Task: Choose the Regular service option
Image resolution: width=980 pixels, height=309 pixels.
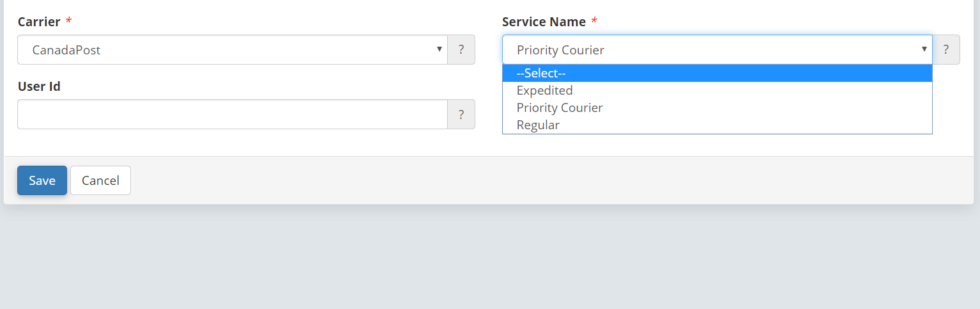Action: point(717,125)
